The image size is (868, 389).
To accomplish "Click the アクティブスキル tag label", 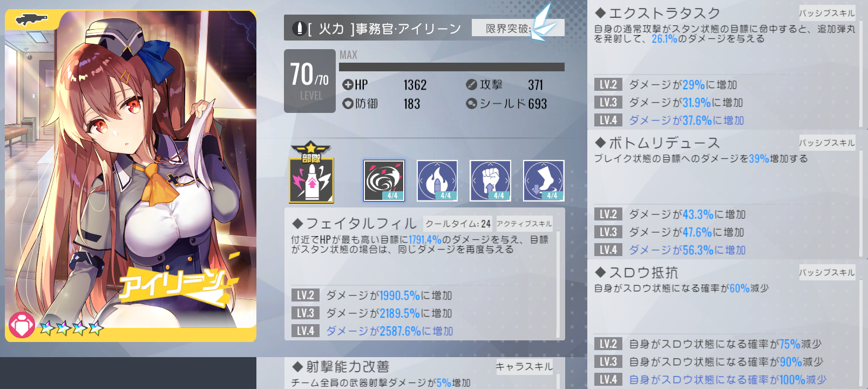I will click(524, 224).
